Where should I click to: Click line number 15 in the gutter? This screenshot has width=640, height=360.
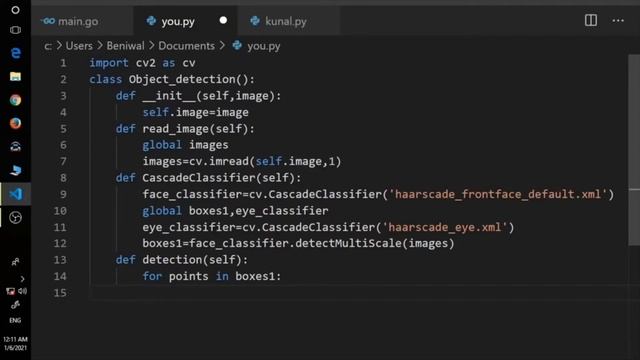click(x=60, y=293)
